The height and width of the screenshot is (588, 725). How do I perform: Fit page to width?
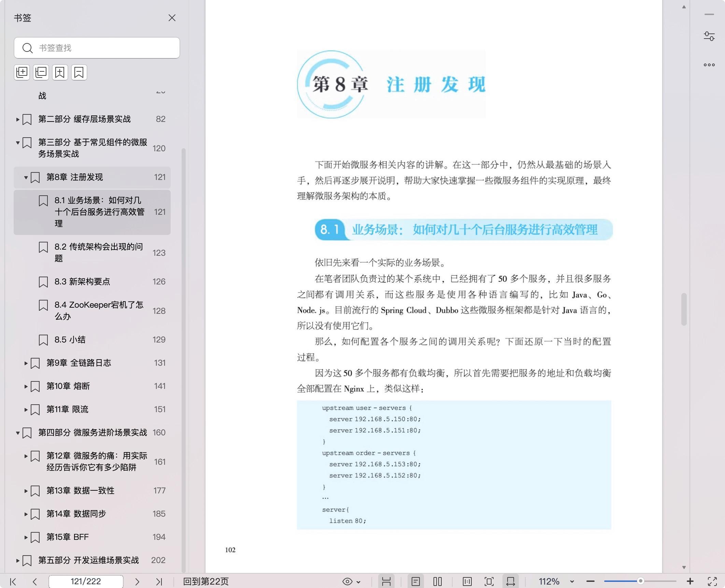pos(511,582)
